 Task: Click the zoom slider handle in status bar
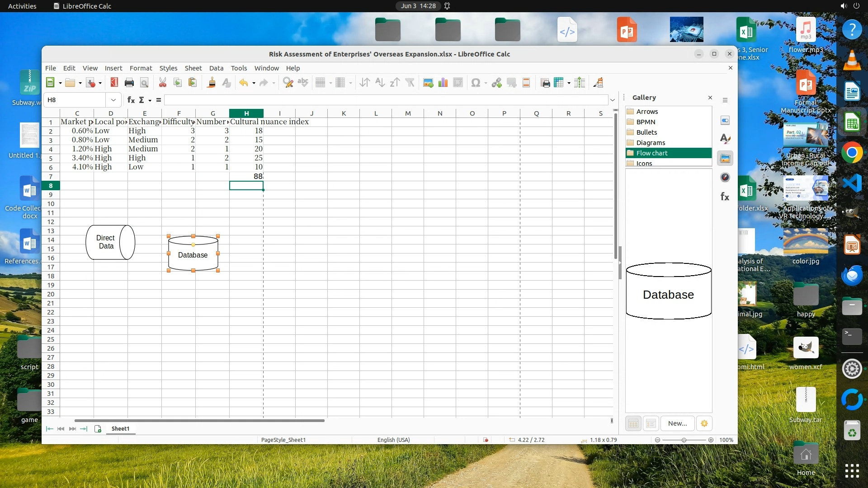point(684,440)
